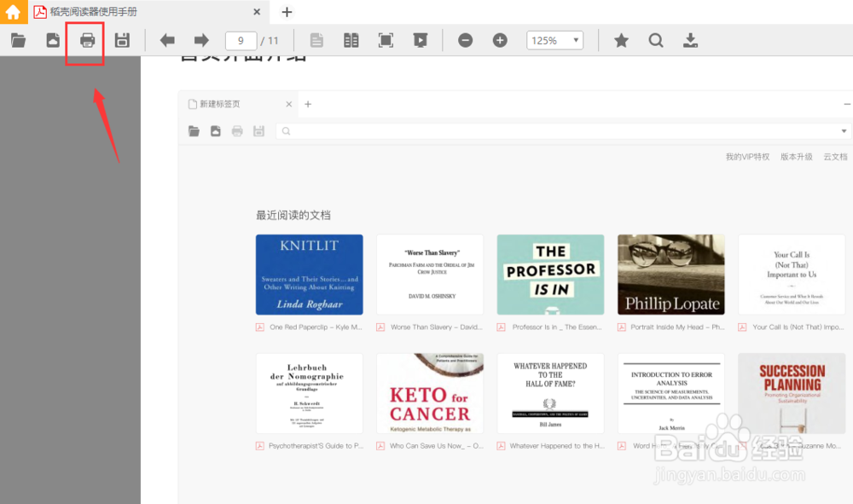Enter full screen mode
This screenshot has height=504, width=853.
pos(386,40)
